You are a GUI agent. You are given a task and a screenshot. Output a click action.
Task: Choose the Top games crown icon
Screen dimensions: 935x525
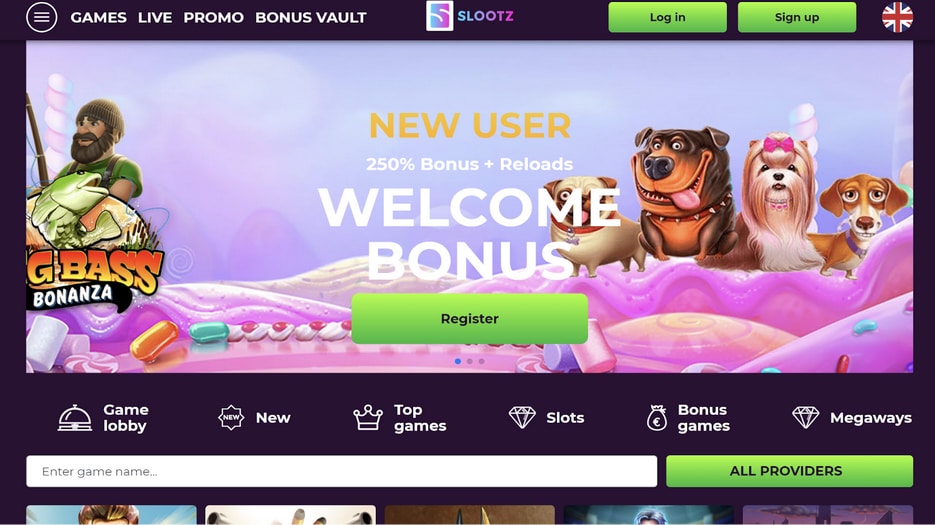[x=368, y=418]
